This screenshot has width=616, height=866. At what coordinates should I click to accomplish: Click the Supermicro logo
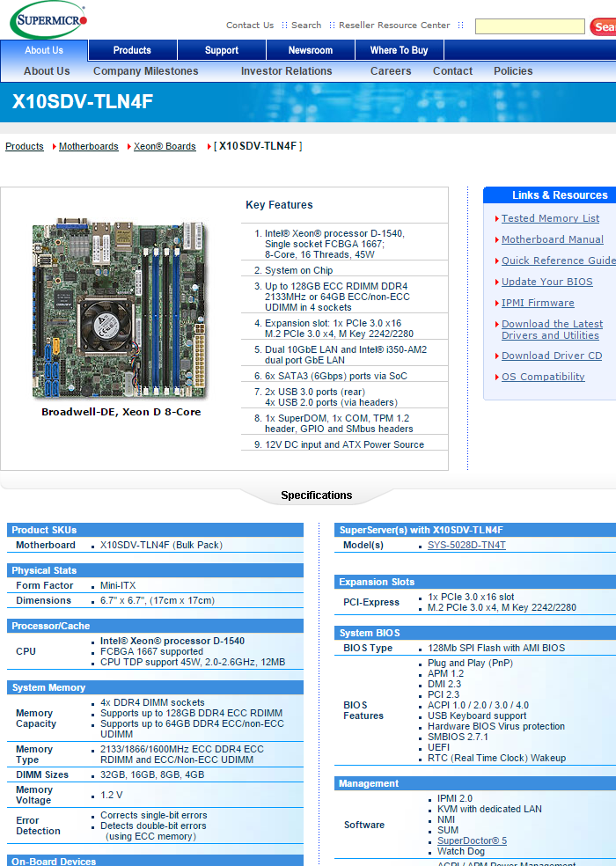click(x=48, y=20)
